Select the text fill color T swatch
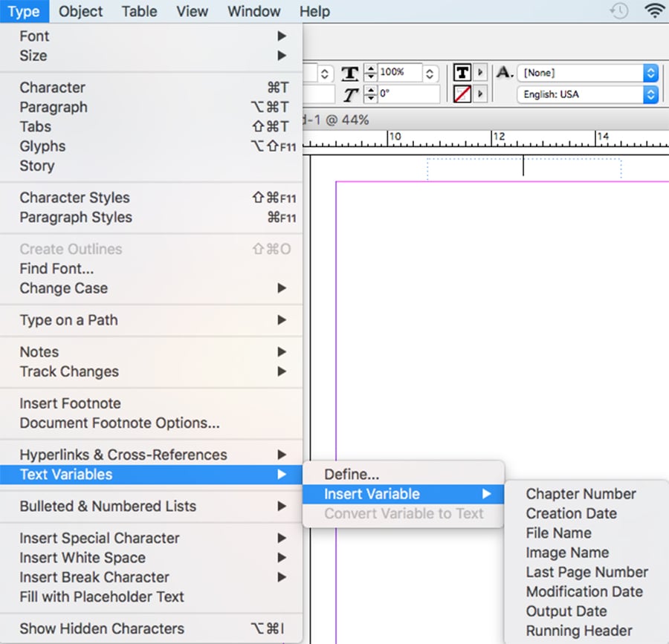 pyautogui.click(x=462, y=73)
